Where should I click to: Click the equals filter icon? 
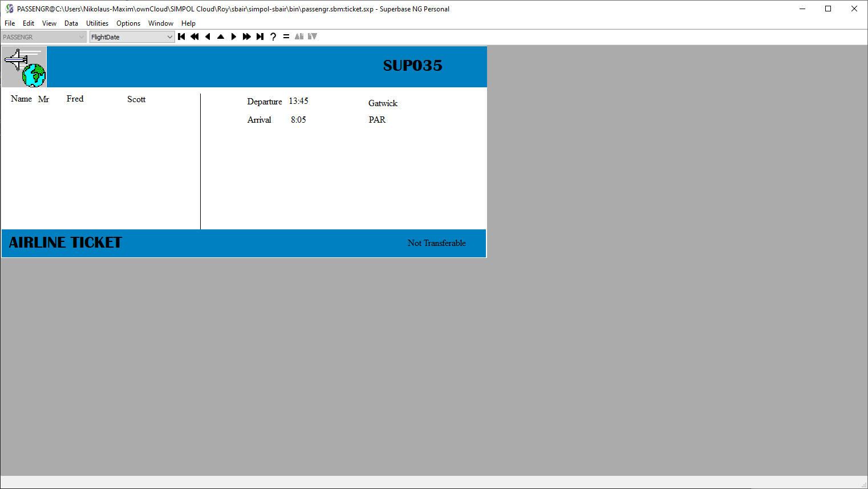coord(286,36)
